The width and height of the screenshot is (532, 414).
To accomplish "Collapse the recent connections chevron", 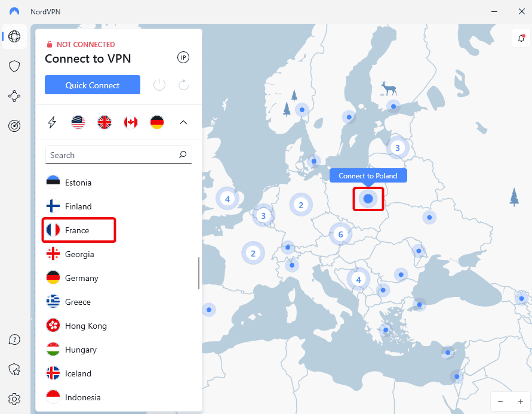I will click(183, 122).
